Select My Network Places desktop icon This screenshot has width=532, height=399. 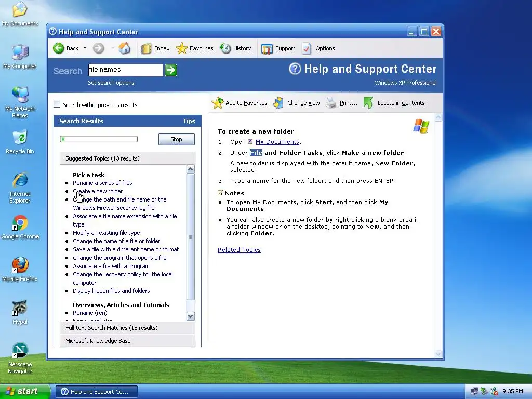coord(20,102)
